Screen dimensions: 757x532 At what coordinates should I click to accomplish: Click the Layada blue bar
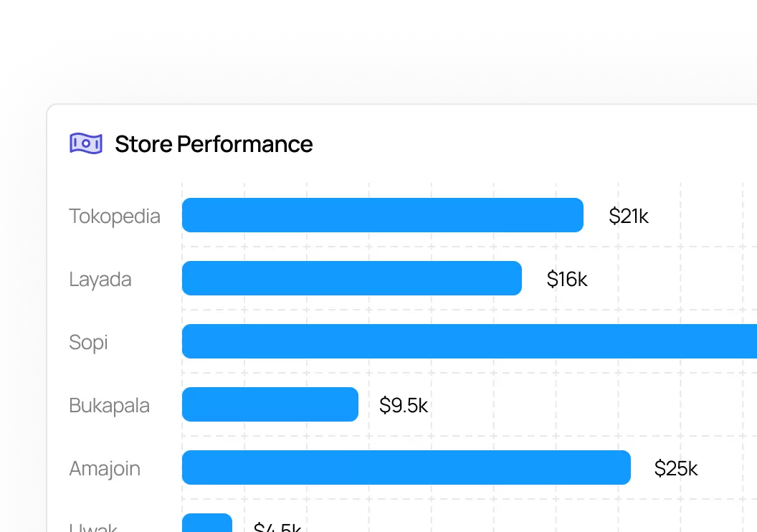(x=351, y=278)
